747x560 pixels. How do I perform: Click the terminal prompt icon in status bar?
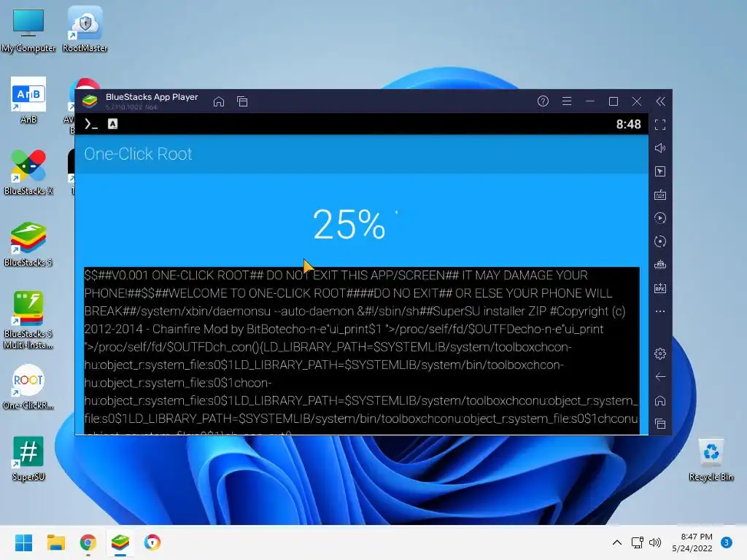coord(91,124)
